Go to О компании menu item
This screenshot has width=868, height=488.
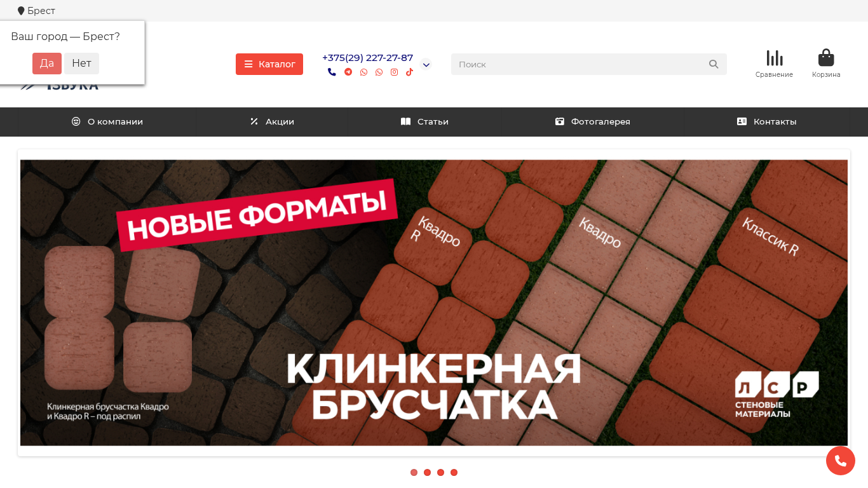[107, 122]
